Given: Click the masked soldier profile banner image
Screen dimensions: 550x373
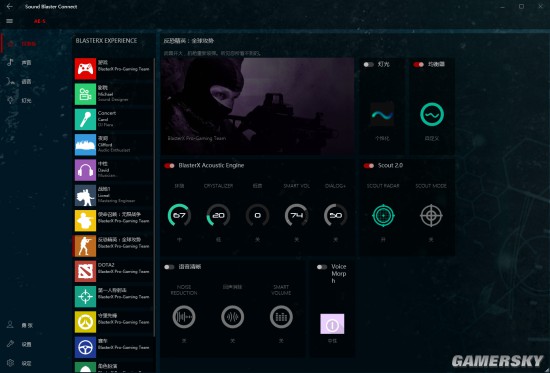Looking at the screenshot, I should (257, 106).
